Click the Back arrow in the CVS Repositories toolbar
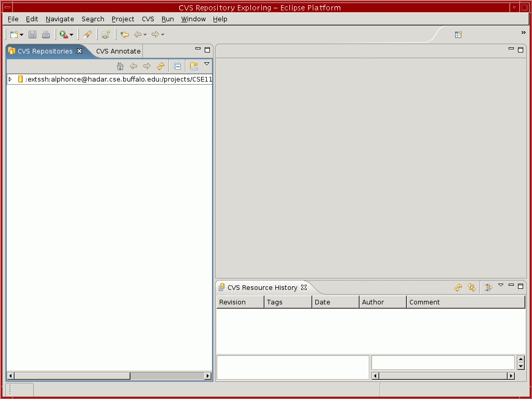Viewport: 532px width, 399px height. click(134, 66)
